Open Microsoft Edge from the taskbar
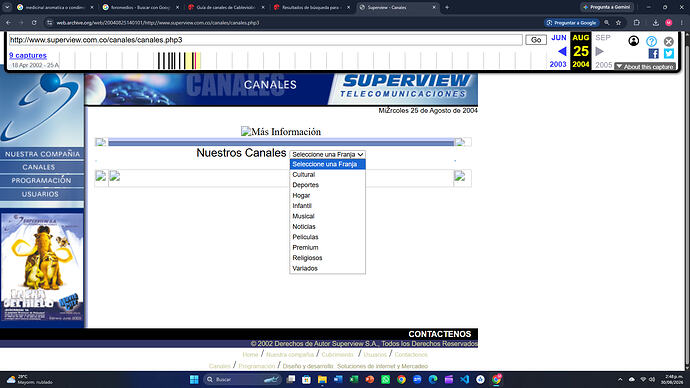690x388 pixels. point(433,379)
